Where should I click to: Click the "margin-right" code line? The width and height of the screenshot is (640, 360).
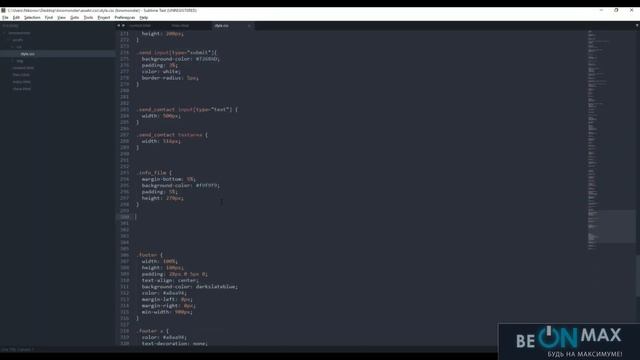169,305
